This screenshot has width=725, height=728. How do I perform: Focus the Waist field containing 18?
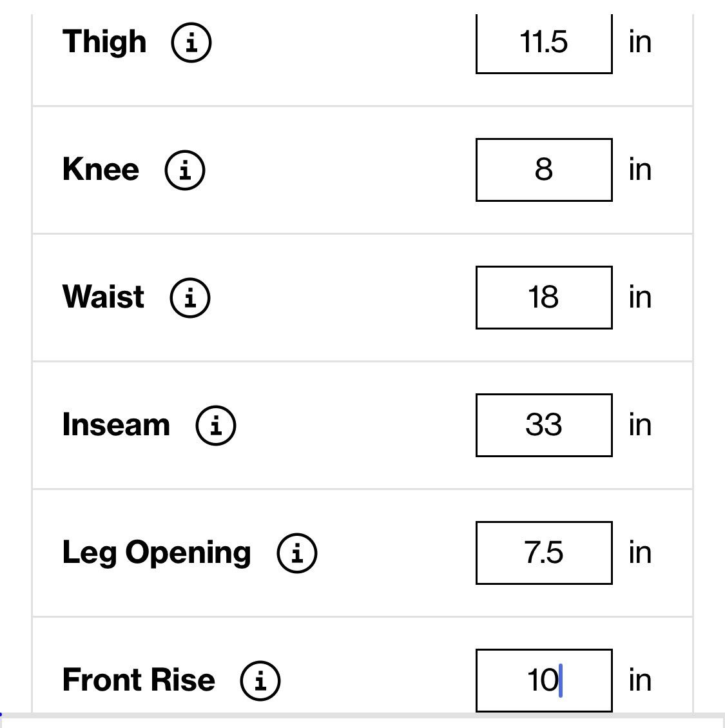click(x=544, y=298)
